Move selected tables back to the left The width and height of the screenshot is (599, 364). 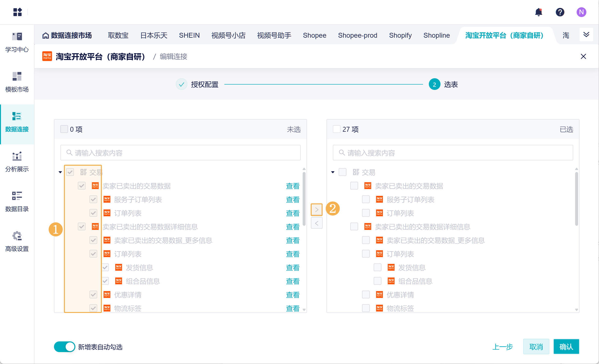click(x=317, y=223)
